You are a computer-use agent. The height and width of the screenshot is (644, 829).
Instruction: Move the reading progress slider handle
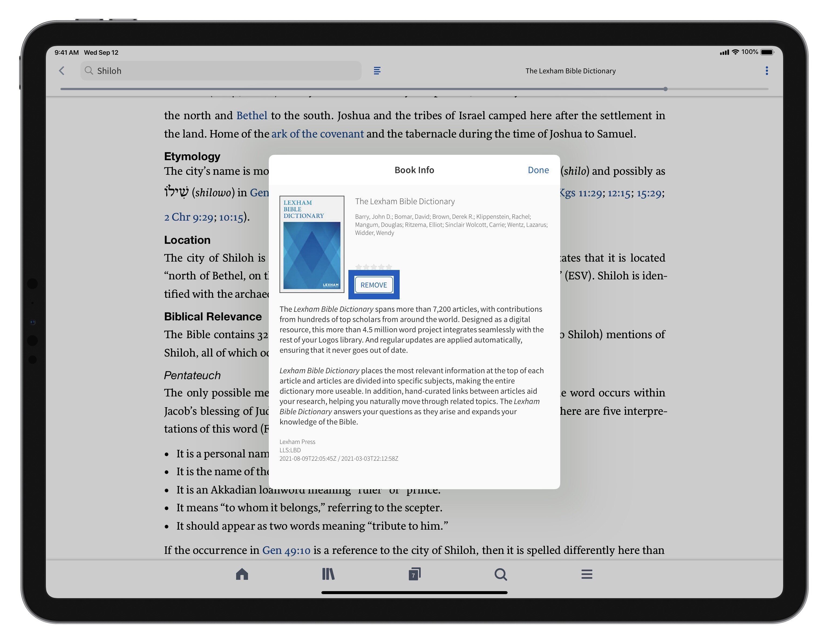pos(665,89)
